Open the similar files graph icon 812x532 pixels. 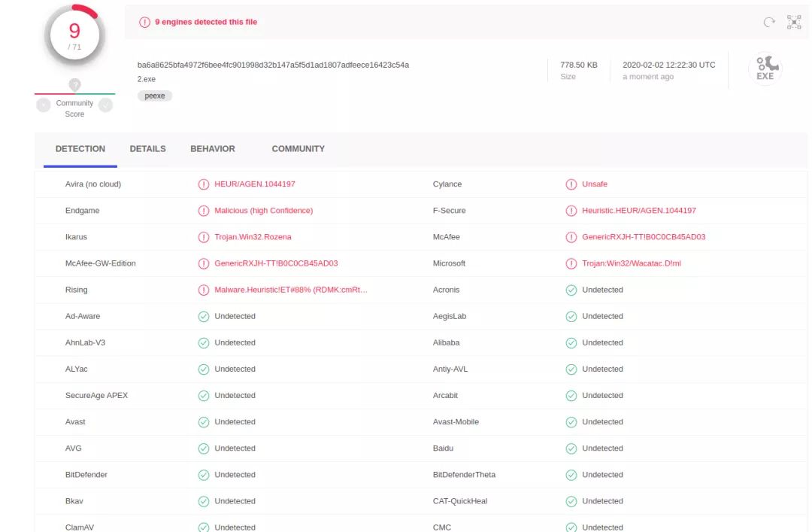[794, 23]
